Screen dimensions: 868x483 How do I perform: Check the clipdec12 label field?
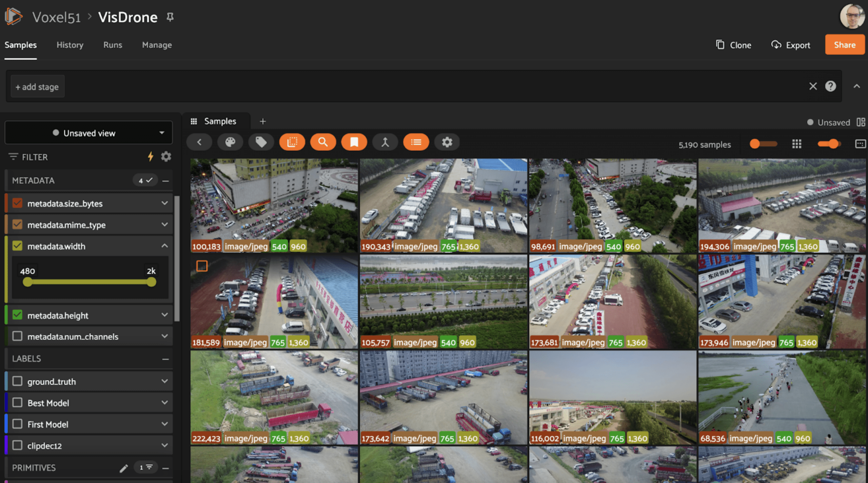[x=17, y=445]
